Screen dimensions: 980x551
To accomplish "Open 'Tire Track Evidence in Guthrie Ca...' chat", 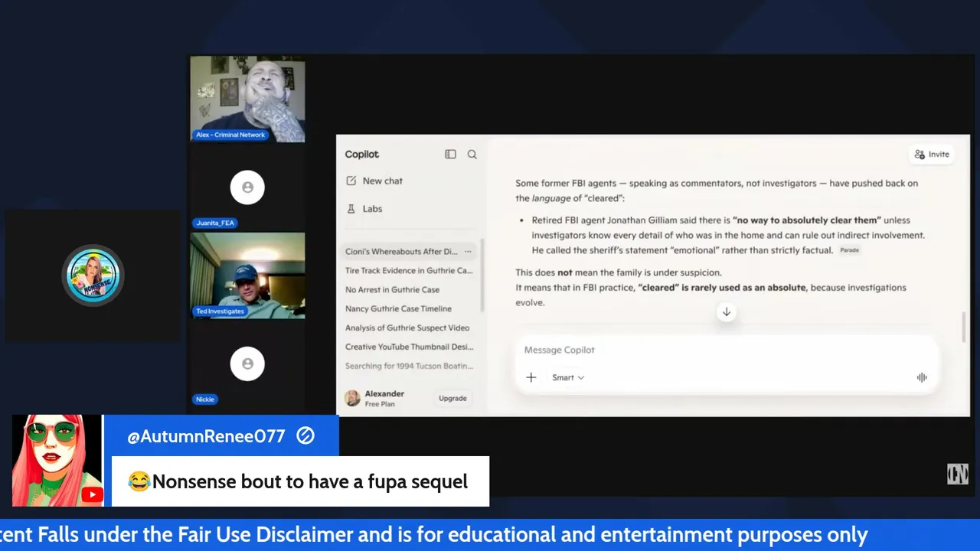I will click(x=409, y=270).
